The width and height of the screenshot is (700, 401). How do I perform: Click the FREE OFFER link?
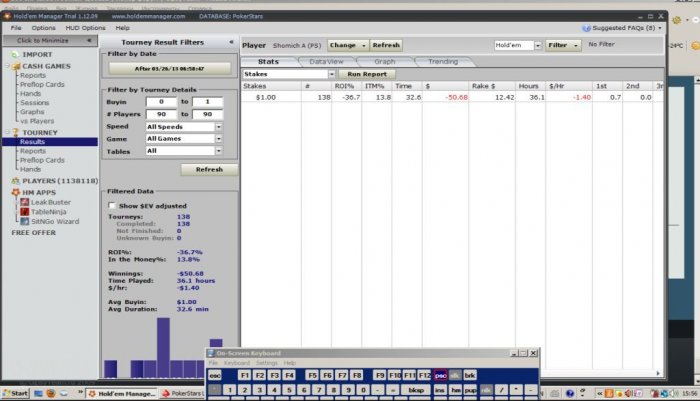click(33, 233)
